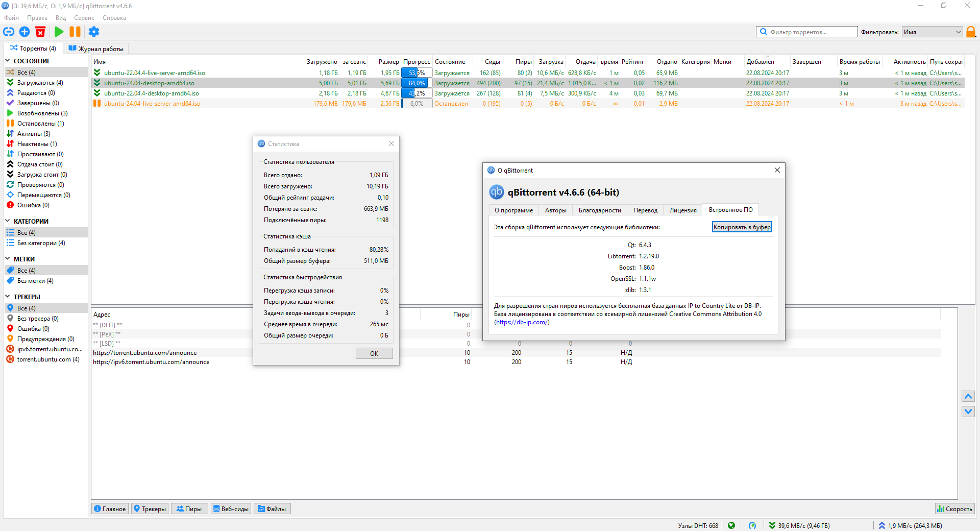Viewport: 980px width, 531px height.
Task: Open the Главное bottom panel tab
Action: pos(110,509)
